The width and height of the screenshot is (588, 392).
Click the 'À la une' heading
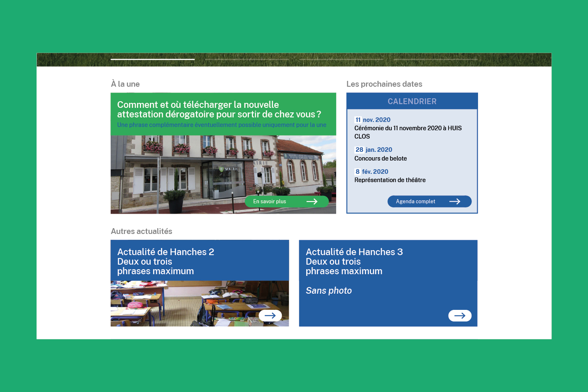click(125, 84)
